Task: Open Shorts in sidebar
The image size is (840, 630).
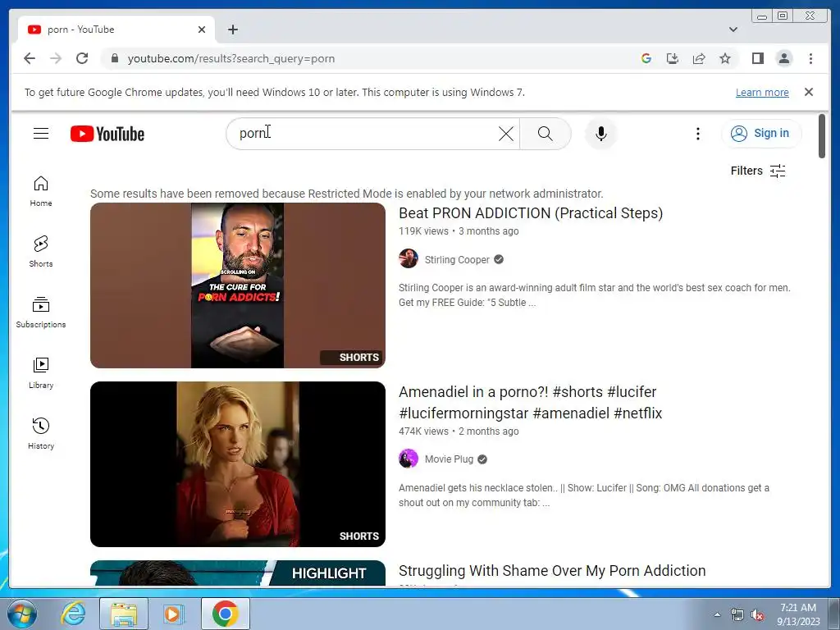Action: pyautogui.click(x=41, y=252)
